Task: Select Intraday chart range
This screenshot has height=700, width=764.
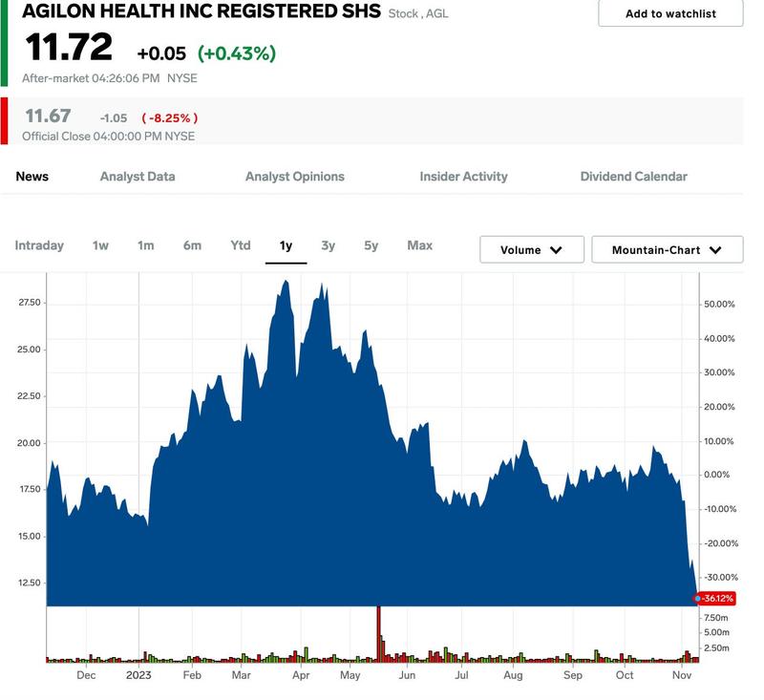Action: tap(39, 245)
